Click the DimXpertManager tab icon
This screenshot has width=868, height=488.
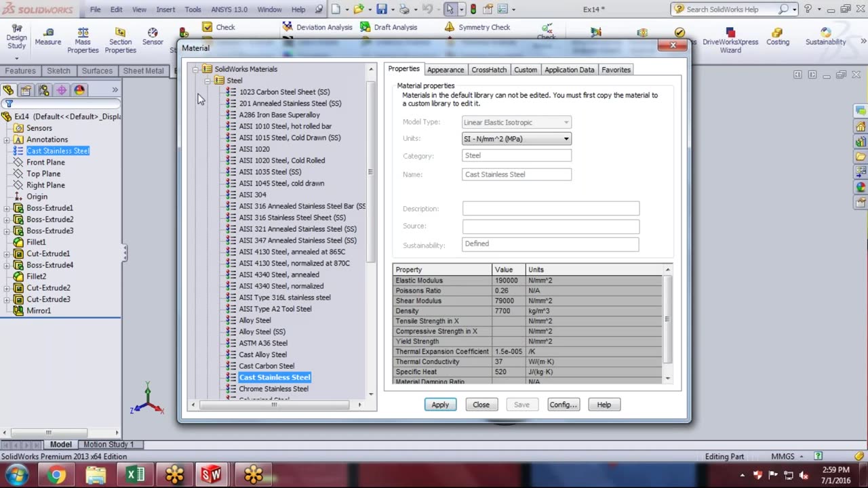[62, 90]
